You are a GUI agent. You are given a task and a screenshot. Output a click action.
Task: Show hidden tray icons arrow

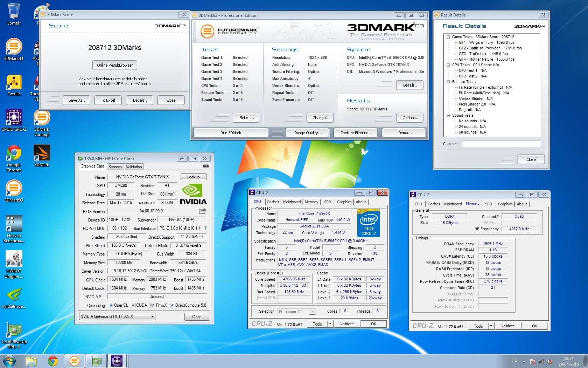tap(524, 361)
